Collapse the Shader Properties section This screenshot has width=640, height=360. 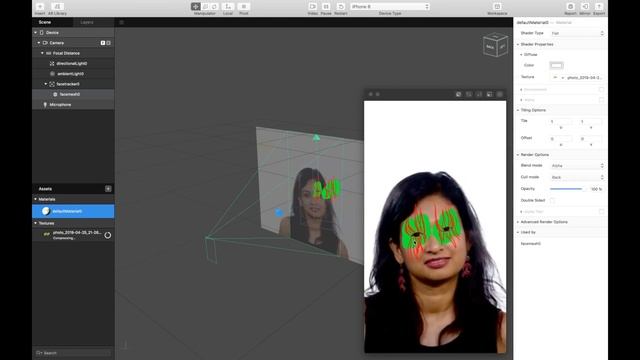pos(518,44)
